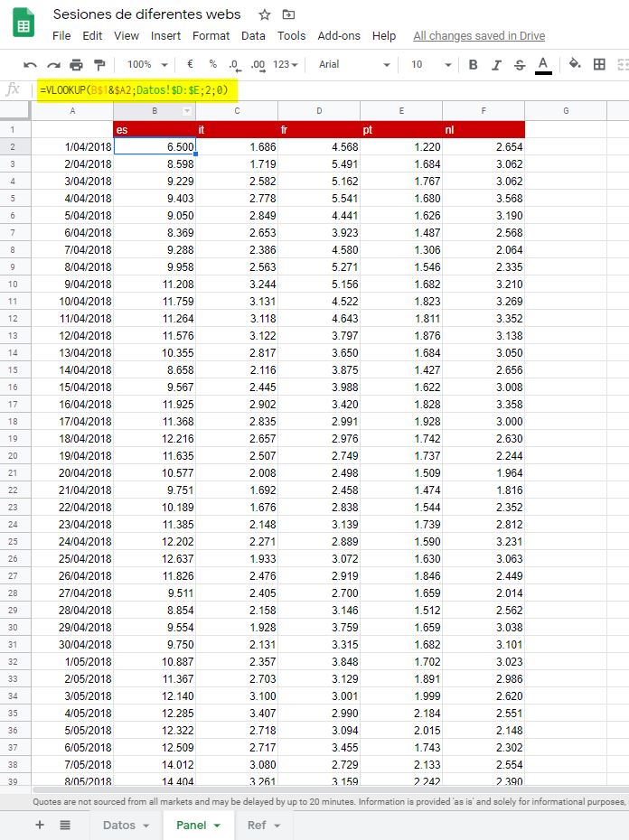Star the document title
The image size is (629, 840).
[265, 14]
